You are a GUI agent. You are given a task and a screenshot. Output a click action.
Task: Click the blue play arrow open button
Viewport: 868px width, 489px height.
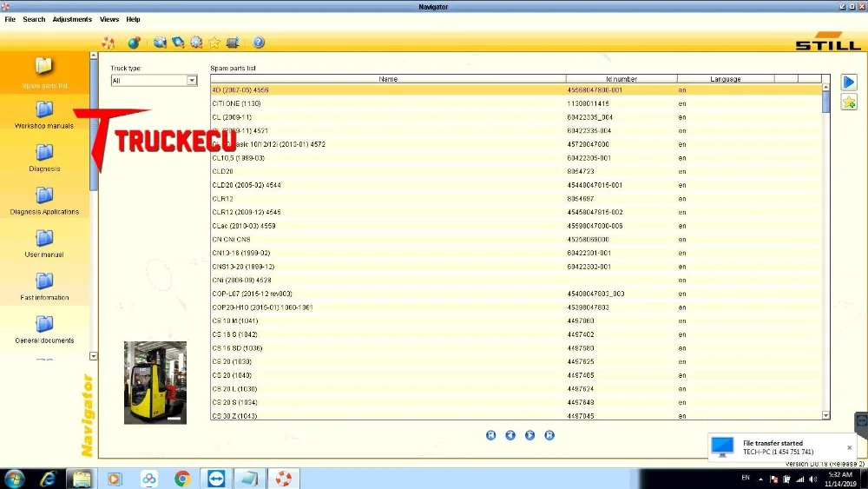tap(849, 83)
